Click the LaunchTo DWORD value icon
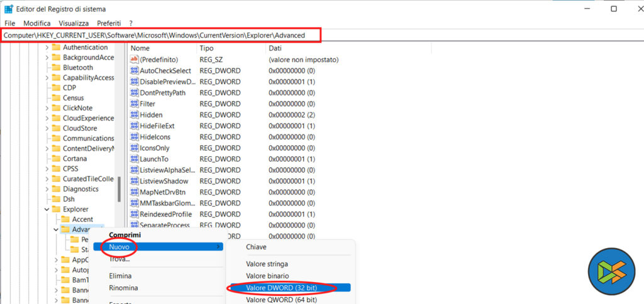Image resolution: width=644 pixels, height=304 pixels. [134, 160]
